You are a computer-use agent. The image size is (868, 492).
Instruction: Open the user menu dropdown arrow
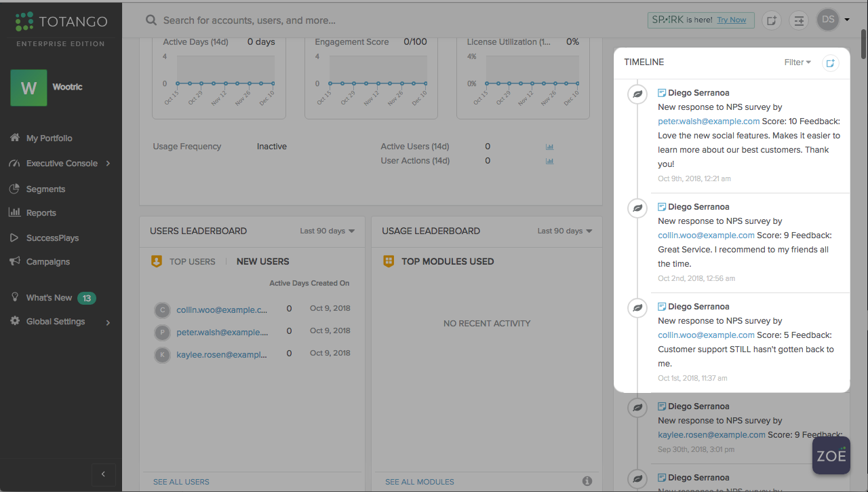(x=847, y=20)
